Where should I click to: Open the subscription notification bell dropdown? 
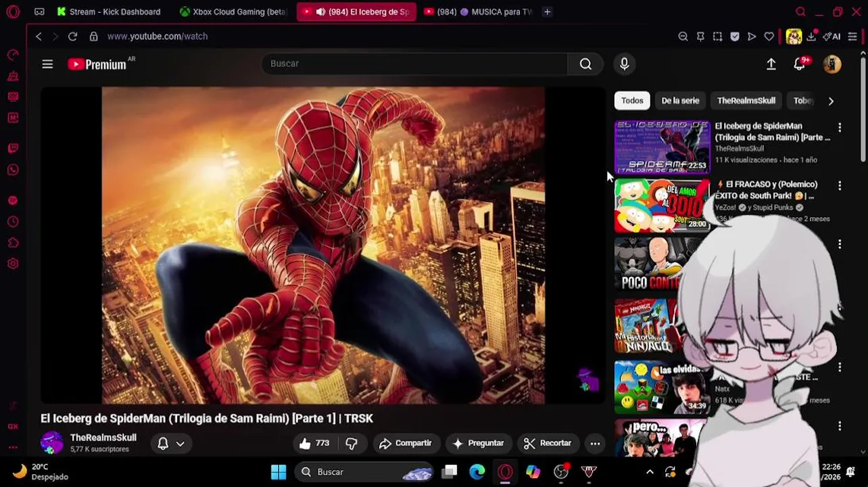click(171, 443)
